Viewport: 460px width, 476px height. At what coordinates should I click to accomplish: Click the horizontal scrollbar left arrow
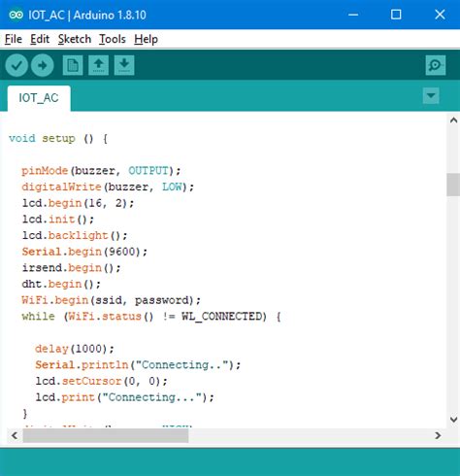coord(15,435)
